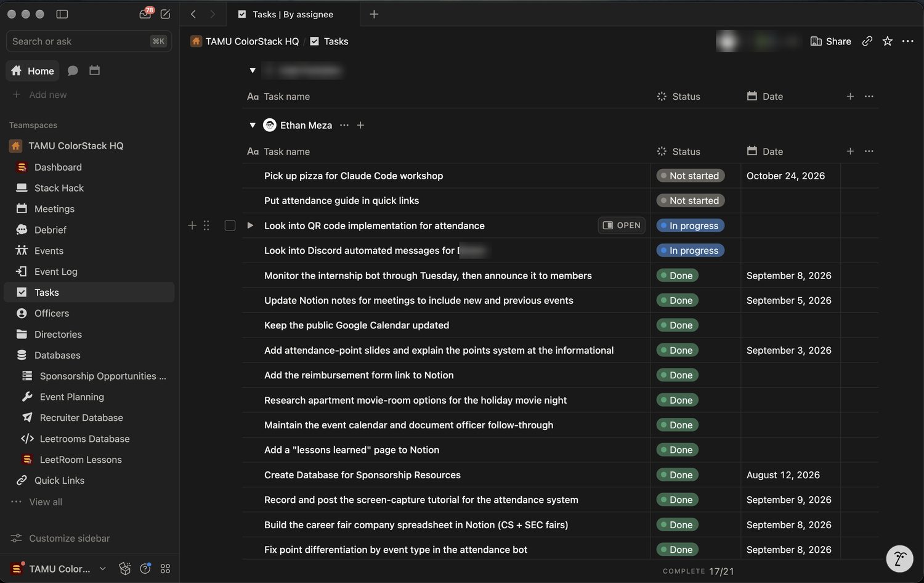Change the Not started status of pizza task

(x=691, y=176)
